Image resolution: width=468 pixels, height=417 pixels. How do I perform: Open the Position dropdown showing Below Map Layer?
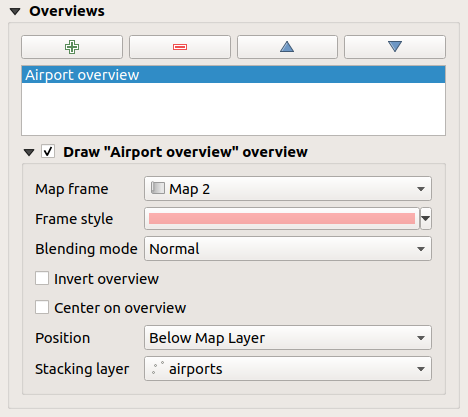point(288,338)
